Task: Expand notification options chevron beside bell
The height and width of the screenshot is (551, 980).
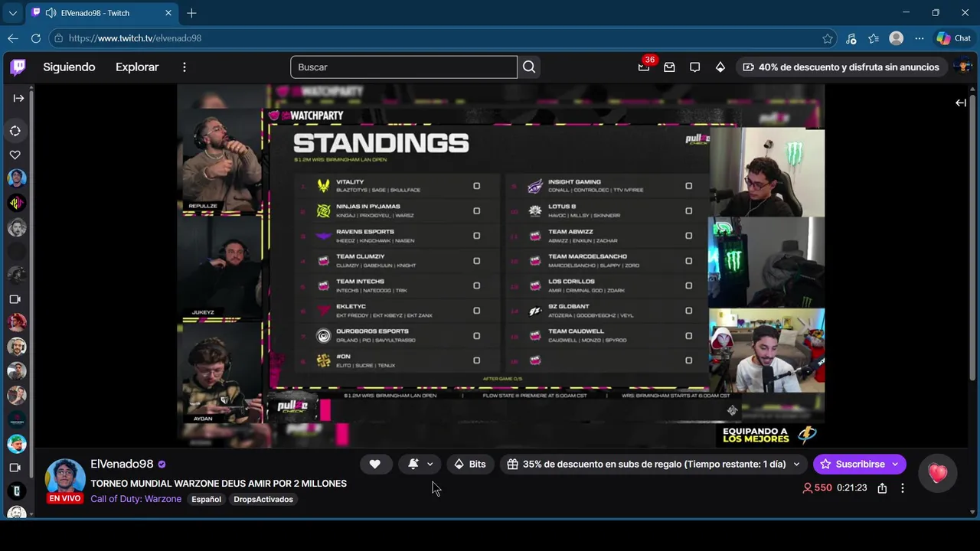Action: click(x=430, y=464)
